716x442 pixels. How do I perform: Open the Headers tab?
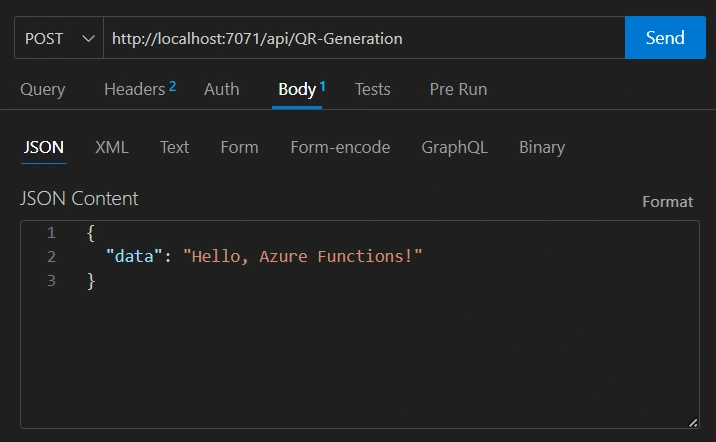pos(140,89)
